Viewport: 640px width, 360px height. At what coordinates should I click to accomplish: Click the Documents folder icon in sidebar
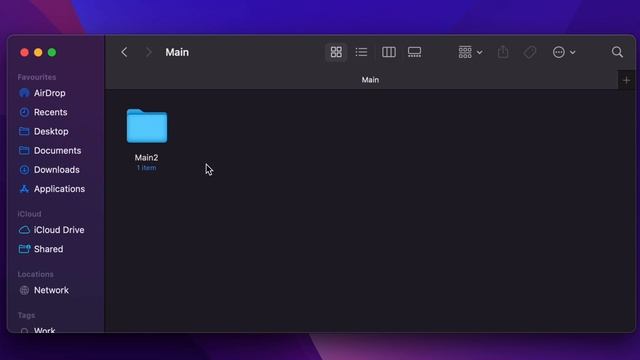24,151
